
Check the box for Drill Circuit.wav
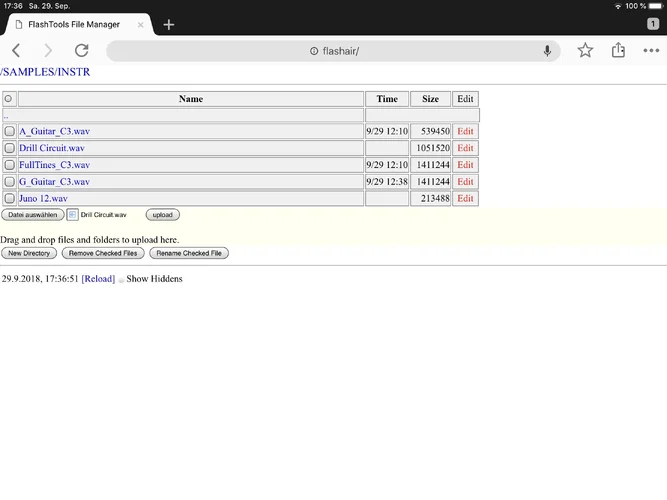click(x=9, y=148)
